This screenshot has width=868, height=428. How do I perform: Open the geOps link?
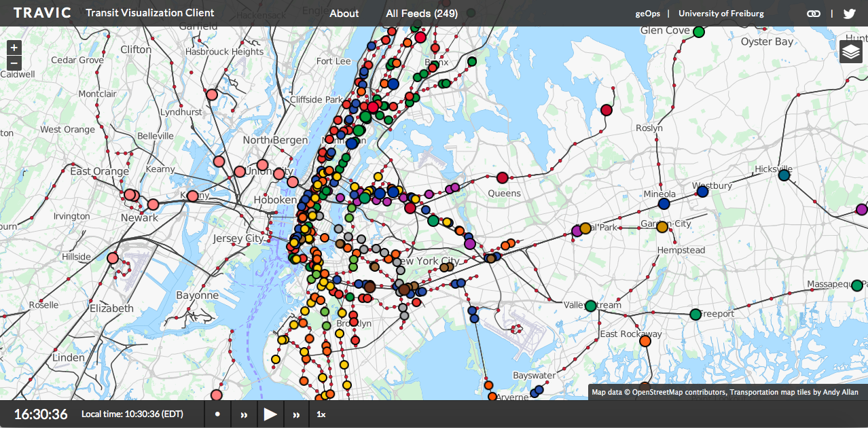[648, 13]
